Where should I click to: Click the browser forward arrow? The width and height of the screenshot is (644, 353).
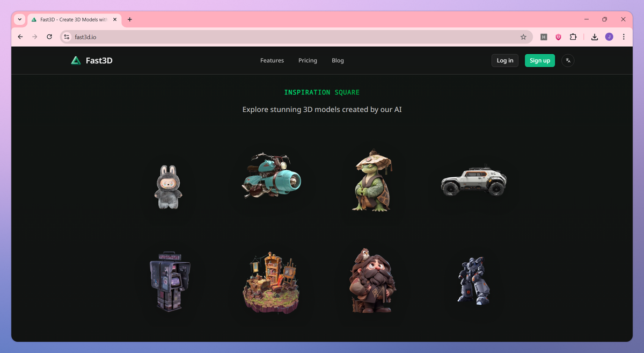[x=35, y=37]
